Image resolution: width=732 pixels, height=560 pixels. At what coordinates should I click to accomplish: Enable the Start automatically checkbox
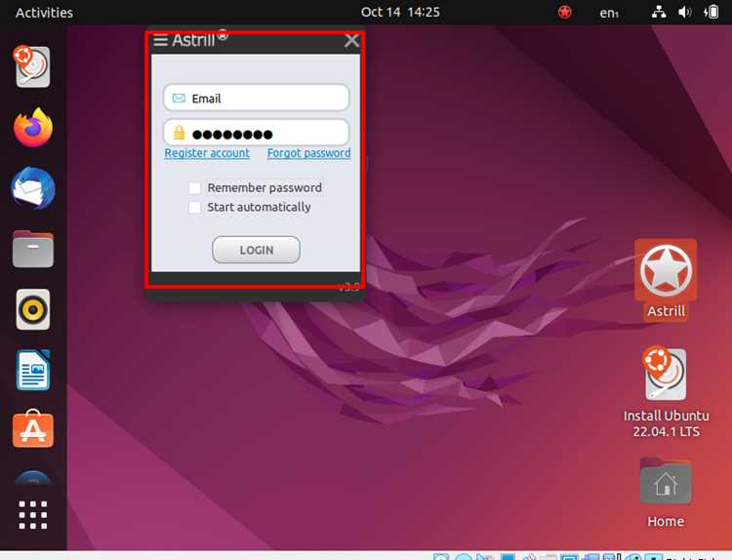(194, 207)
